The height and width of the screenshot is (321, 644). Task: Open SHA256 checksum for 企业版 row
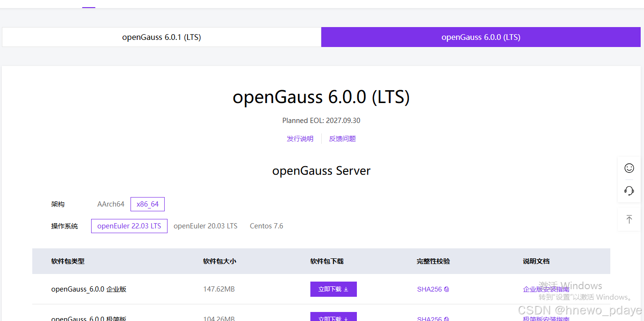pyautogui.click(x=429, y=289)
